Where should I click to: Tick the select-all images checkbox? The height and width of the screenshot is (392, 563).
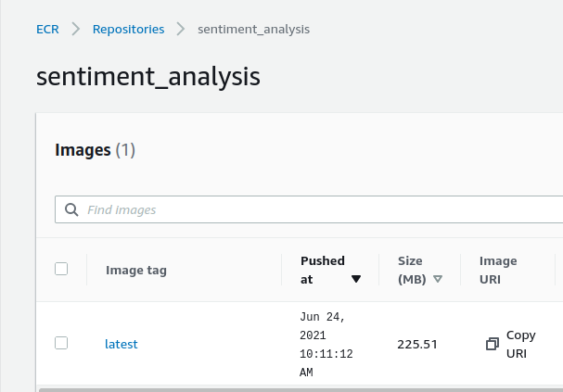coord(61,269)
